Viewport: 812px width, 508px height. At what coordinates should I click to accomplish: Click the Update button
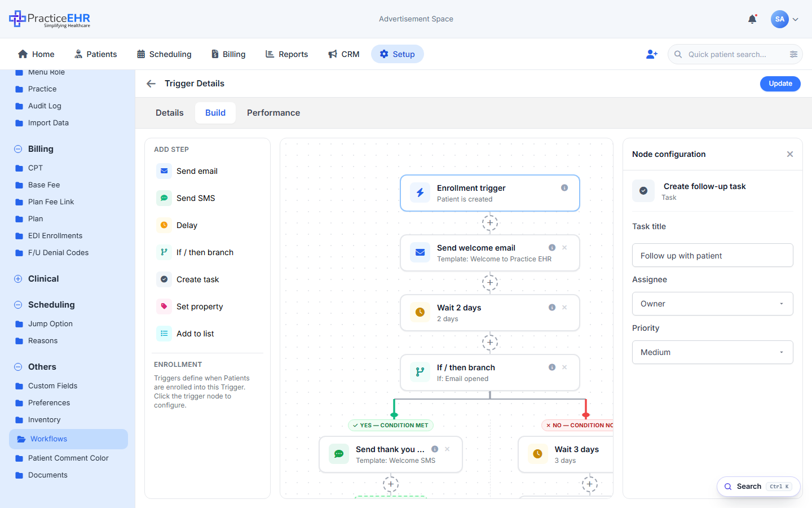(x=780, y=84)
